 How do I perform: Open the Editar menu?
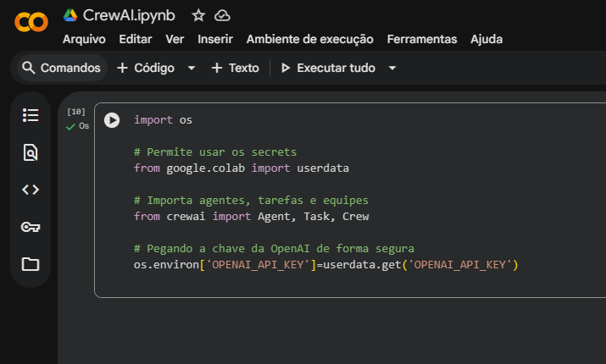[x=136, y=39]
